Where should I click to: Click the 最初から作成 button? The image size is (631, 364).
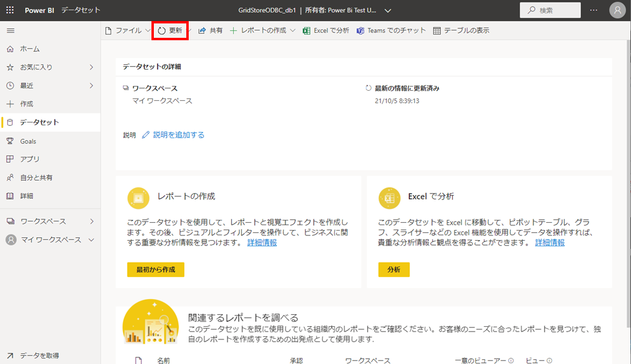(x=156, y=270)
